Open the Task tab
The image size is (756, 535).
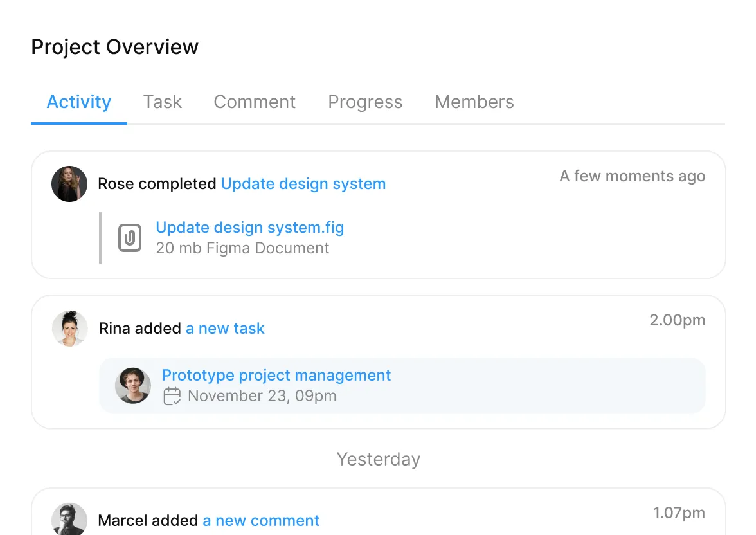pos(163,102)
